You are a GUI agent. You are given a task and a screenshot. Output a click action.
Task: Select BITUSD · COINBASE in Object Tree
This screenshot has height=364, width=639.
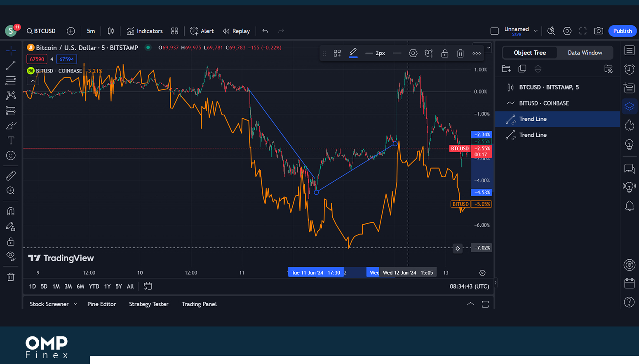click(557, 103)
